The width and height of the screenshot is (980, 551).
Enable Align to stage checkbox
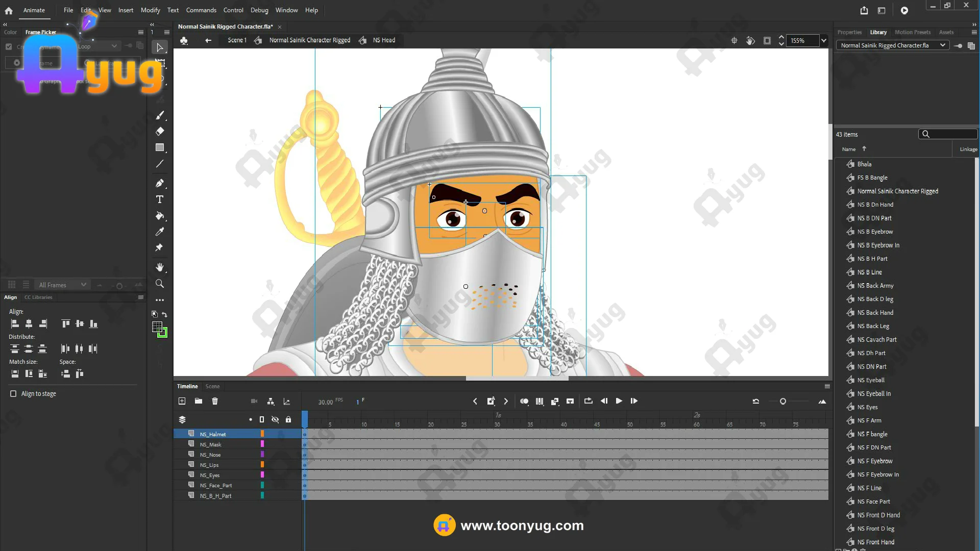click(x=13, y=394)
